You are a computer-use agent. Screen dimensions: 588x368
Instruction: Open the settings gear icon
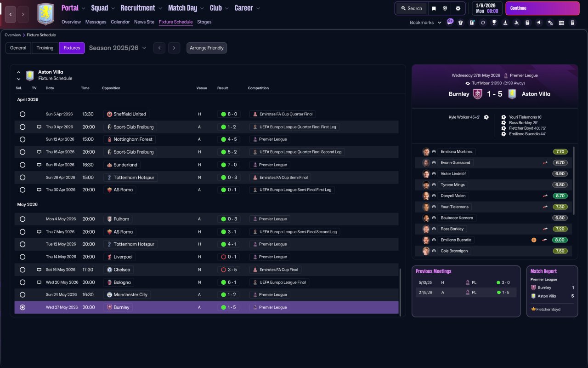[458, 8]
